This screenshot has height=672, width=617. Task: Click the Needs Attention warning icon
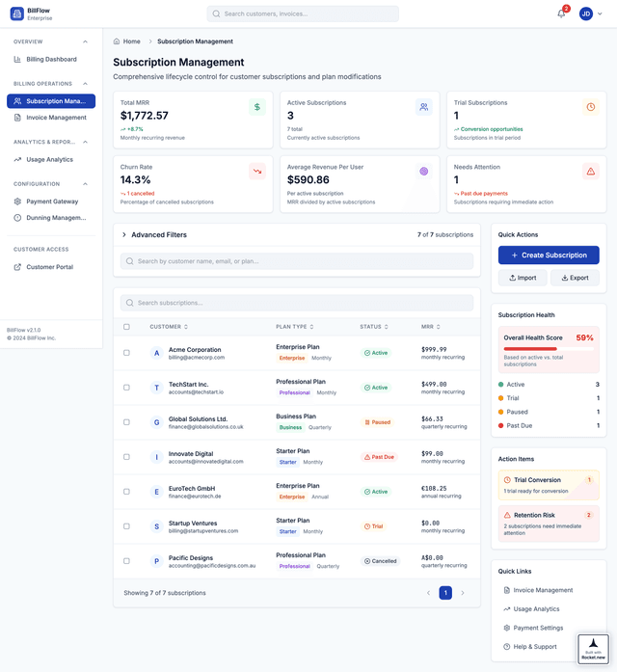(590, 172)
